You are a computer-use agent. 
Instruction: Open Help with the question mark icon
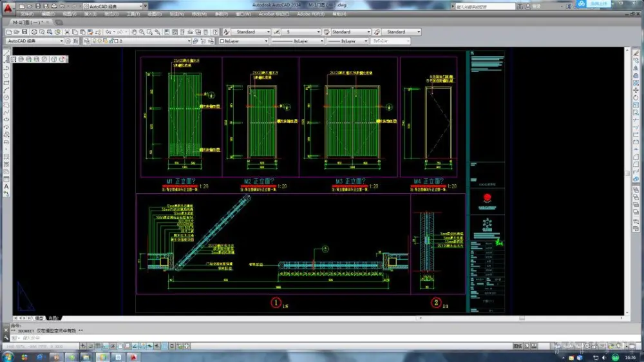pyautogui.click(x=217, y=32)
